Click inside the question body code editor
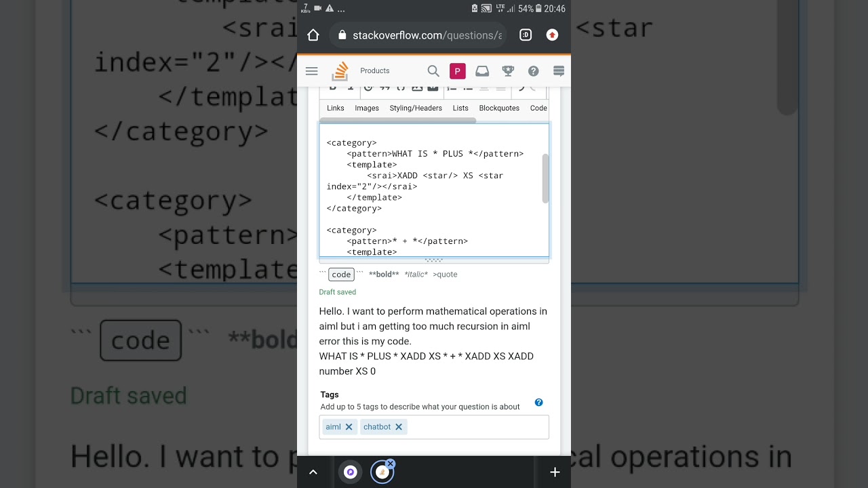The height and width of the screenshot is (488, 868). [x=434, y=190]
